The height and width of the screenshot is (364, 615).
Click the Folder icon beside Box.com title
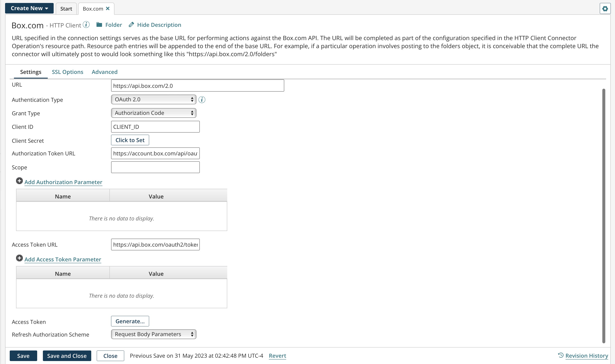(x=100, y=24)
